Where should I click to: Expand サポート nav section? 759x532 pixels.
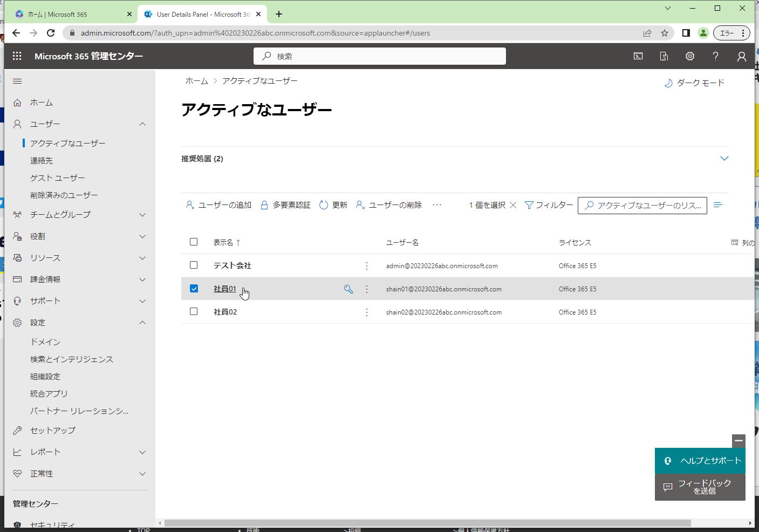(x=142, y=301)
